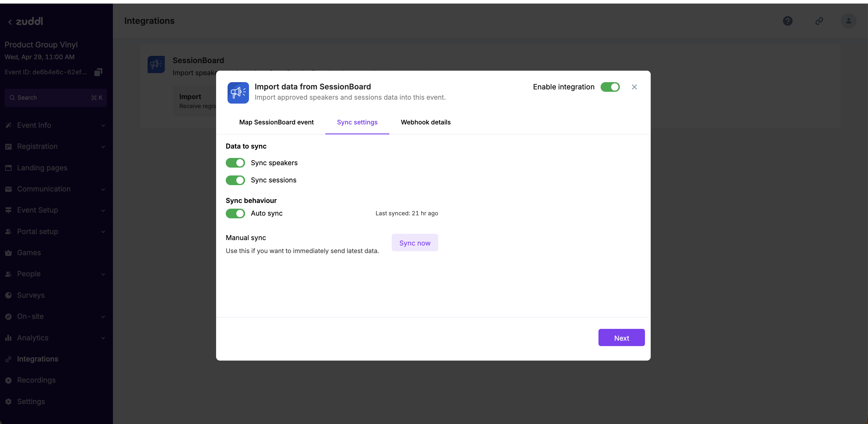Expand the Registration section chevron
Image resolution: width=868 pixels, height=424 pixels.
point(103,147)
